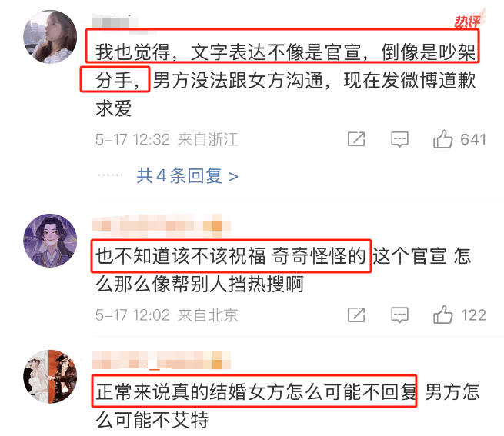The width and height of the screenshot is (504, 436).
Task: Like the comment with 122 likes
Action: click(x=442, y=315)
